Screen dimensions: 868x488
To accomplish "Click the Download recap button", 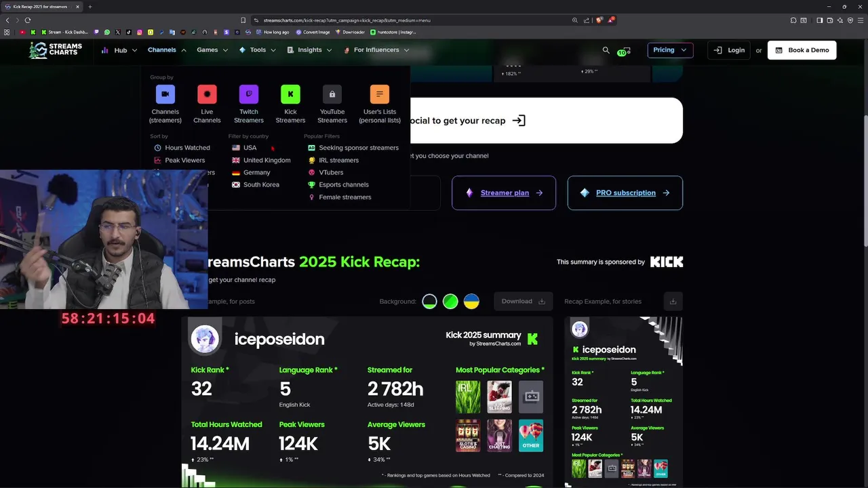I will [x=523, y=302].
